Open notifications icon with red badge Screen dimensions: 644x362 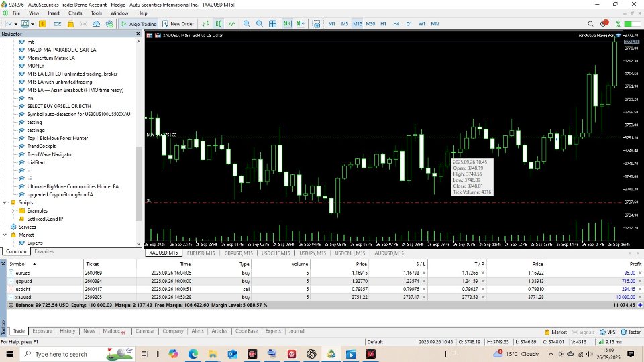point(603,24)
